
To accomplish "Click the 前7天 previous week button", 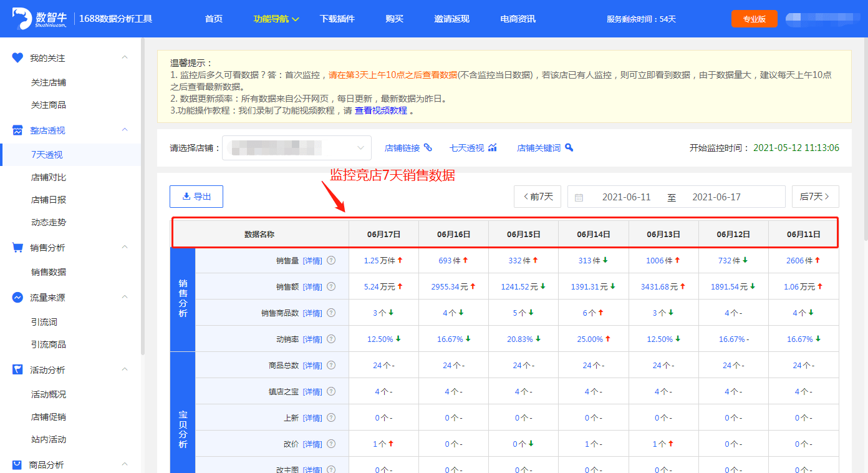I will [538, 197].
